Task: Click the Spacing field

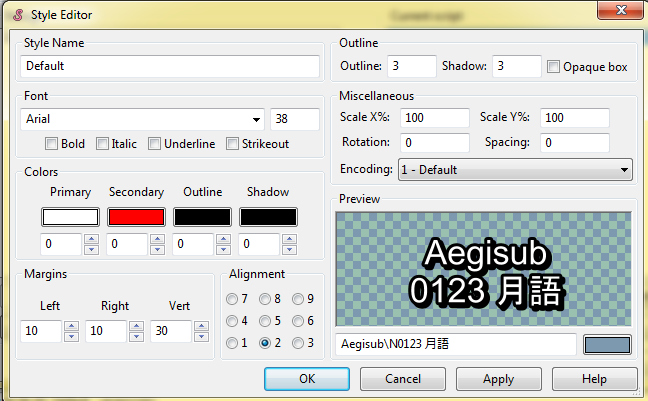Action: coord(575,143)
